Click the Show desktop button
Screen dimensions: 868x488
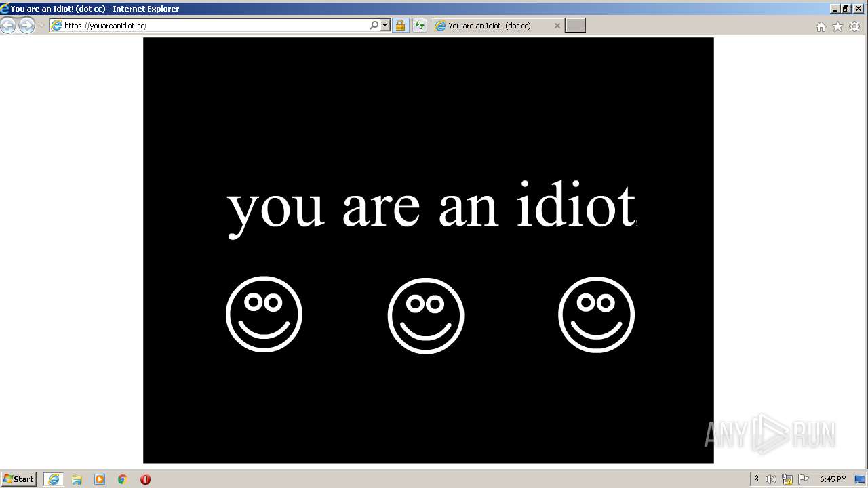coord(861,479)
